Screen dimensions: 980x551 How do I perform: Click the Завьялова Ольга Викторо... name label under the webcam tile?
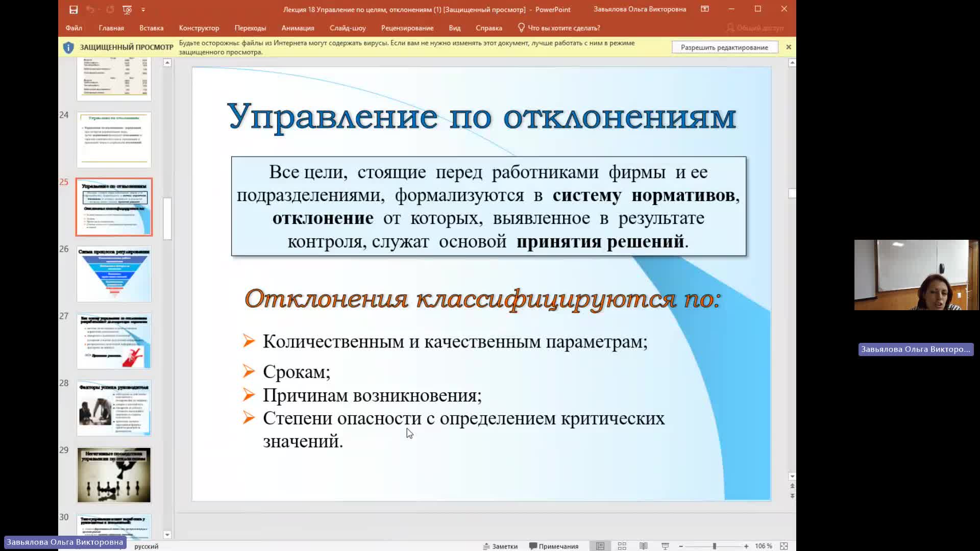tap(916, 349)
